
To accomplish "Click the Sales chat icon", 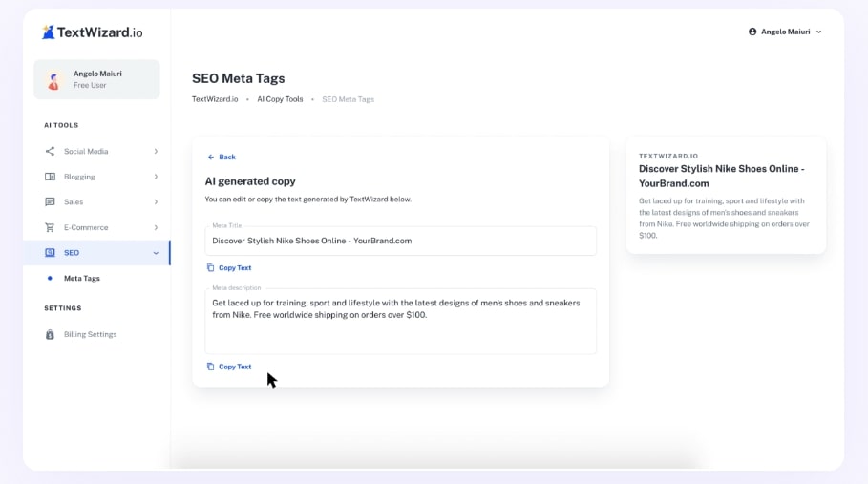I will pyautogui.click(x=51, y=202).
